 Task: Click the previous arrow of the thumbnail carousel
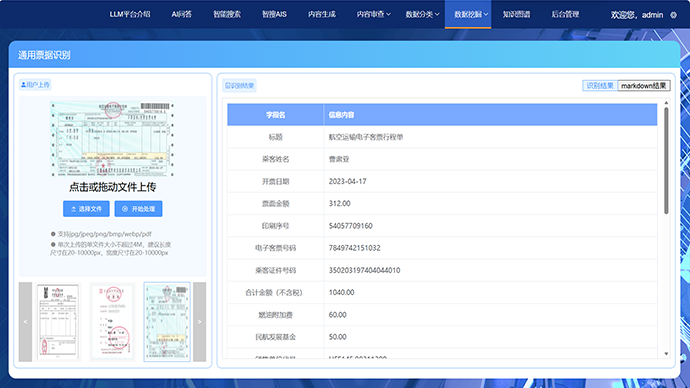pyautogui.click(x=25, y=322)
